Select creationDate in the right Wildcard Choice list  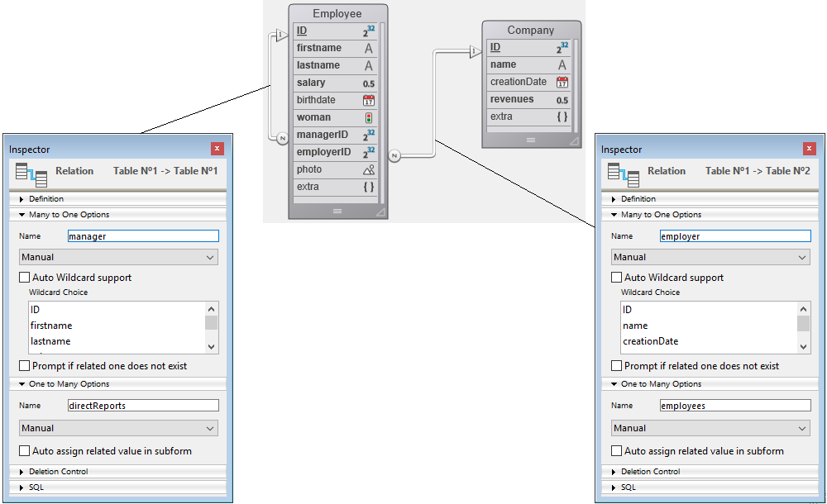(650, 341)
